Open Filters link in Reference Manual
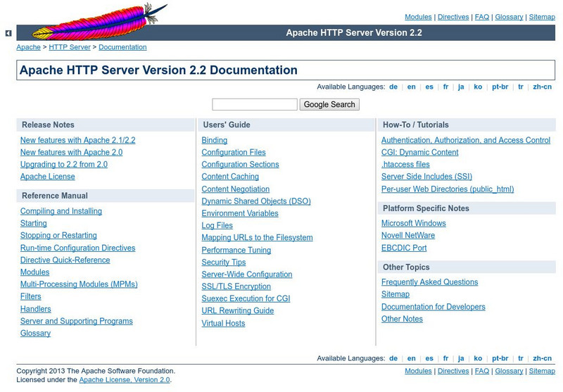The width and height of the screenshot is (563, 392). coord(30,296)
